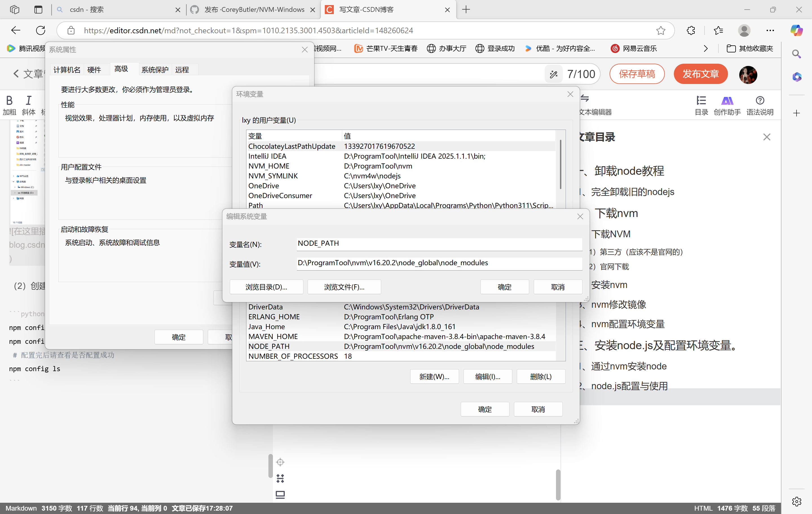Open the browser extensions puzzle icon

coord(690,30)
